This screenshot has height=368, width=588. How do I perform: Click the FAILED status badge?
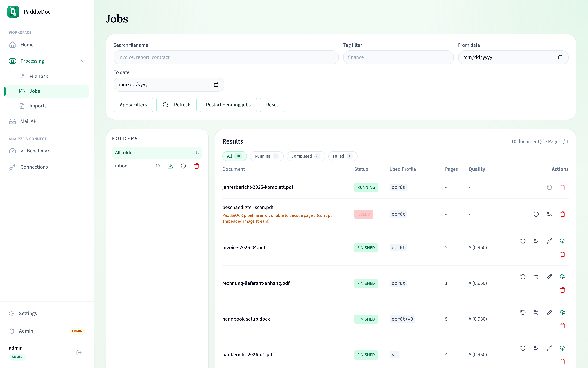(363, 214)
